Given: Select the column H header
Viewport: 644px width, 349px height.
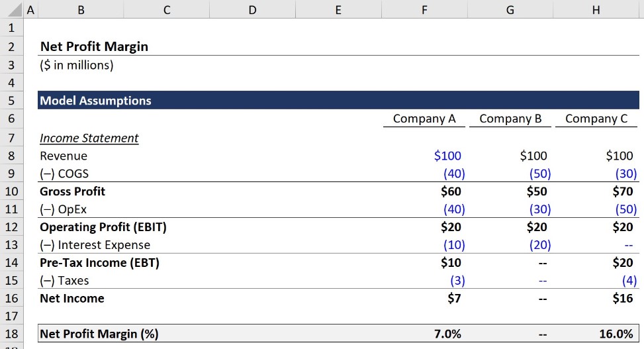Looking at the screenshot, I should [596, 9].
